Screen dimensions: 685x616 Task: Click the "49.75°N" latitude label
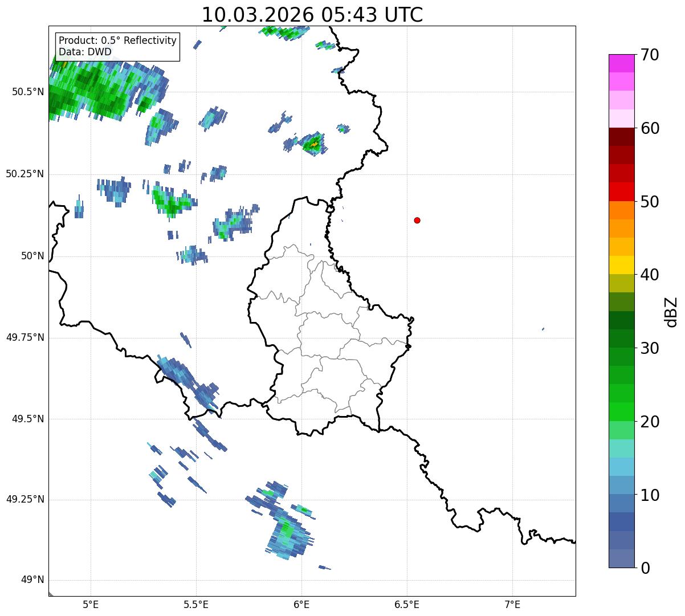25,337
